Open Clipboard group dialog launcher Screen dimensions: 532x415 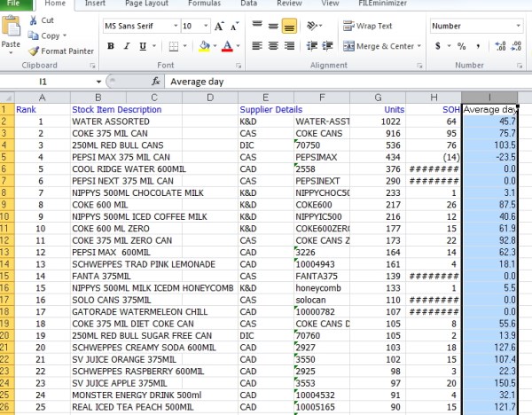92,66
